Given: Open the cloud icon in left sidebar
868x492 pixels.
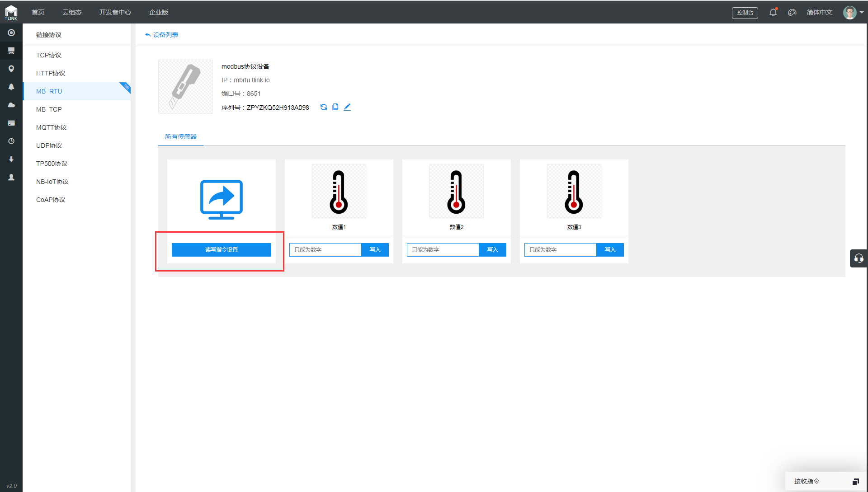Looking at the screenshot, I should [11, 105].
